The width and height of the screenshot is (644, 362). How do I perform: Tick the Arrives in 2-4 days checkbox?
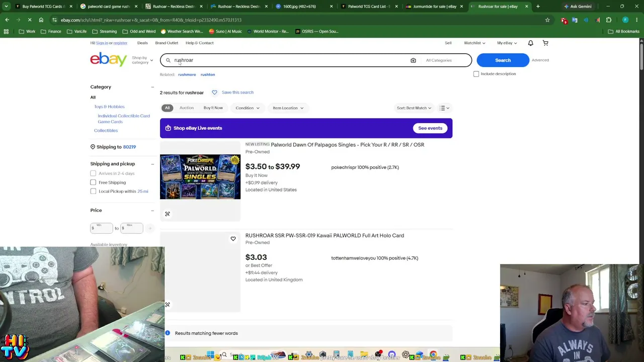tap(93, 173)
